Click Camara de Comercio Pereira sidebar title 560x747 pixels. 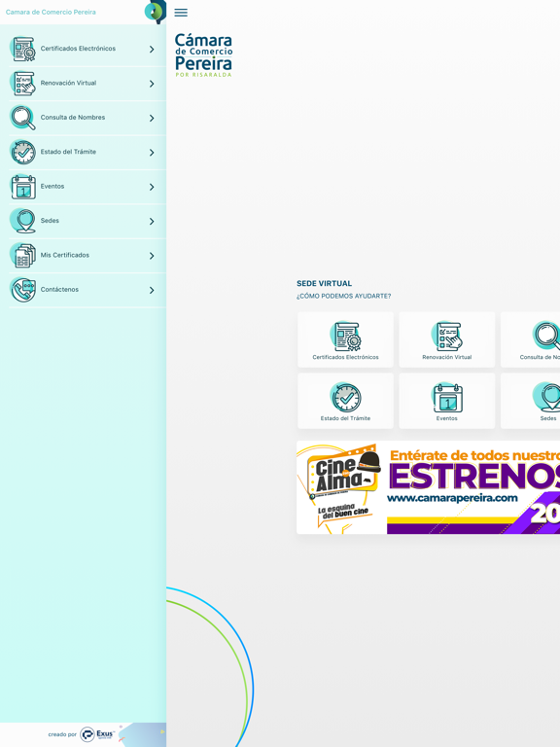click(51, 12)
